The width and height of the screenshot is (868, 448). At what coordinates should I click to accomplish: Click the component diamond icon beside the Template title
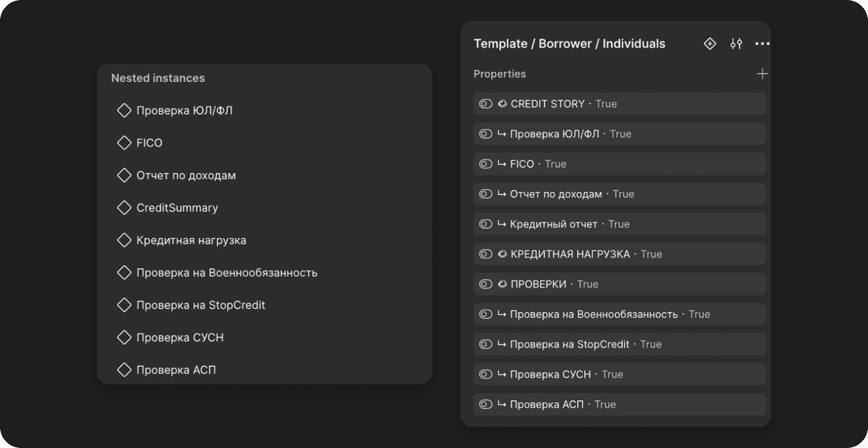coord(710,44)
